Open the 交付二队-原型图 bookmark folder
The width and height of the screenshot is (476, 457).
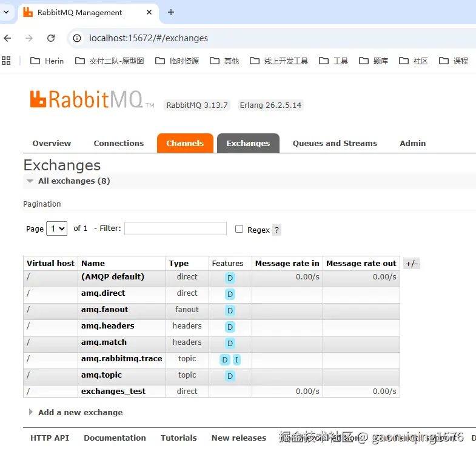coord(110,61)
